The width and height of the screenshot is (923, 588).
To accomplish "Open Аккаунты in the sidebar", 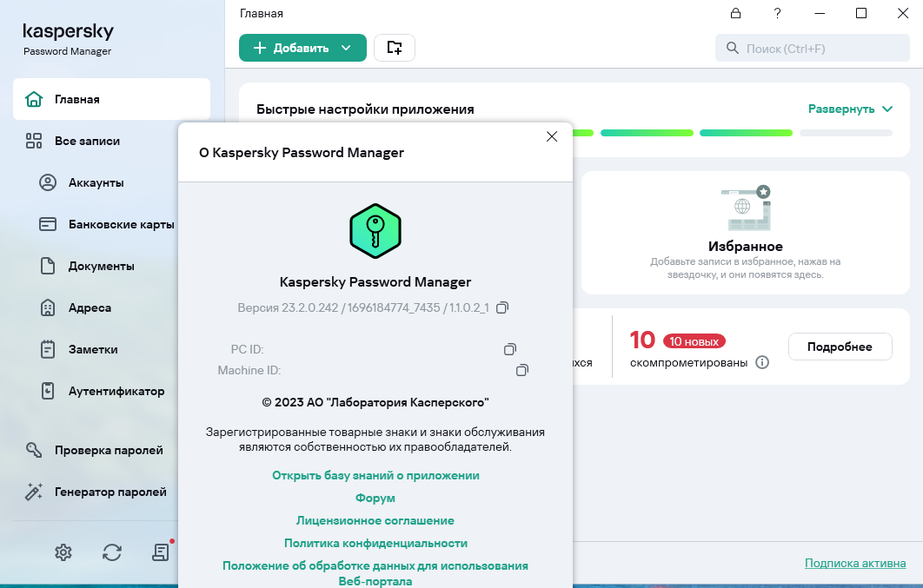I will pos(96,182).
